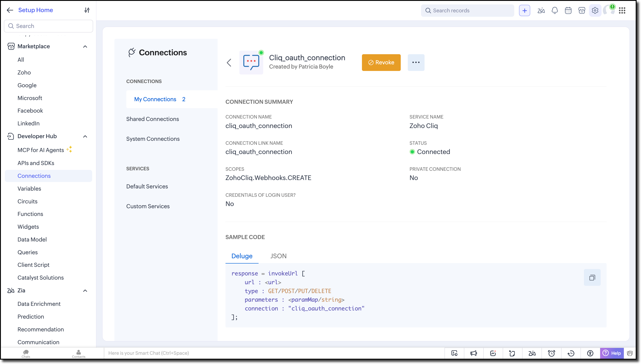
Task: Click the Search records field
Action: (x=468, y=11)
